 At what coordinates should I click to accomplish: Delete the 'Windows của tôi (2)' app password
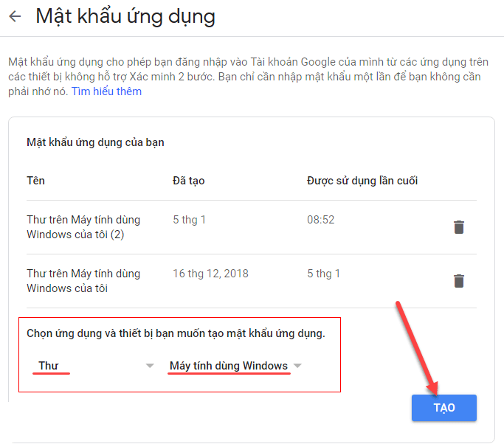(x=459, y=227)
